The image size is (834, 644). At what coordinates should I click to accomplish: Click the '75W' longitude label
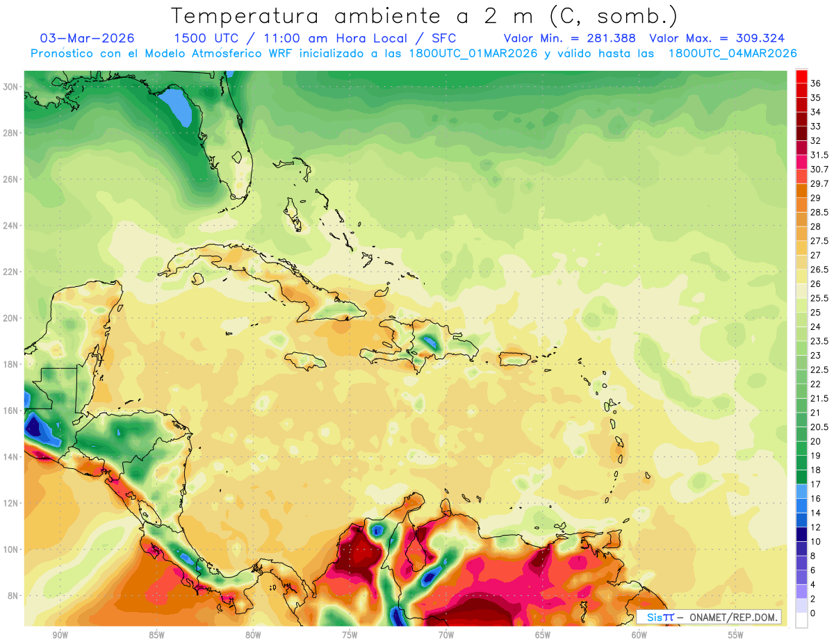350,635
